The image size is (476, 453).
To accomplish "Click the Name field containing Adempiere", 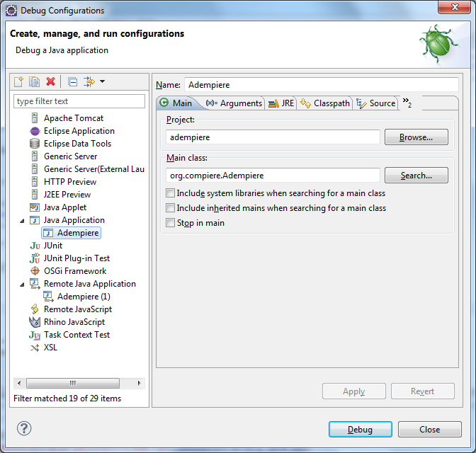I will click(x=322, y=85).
